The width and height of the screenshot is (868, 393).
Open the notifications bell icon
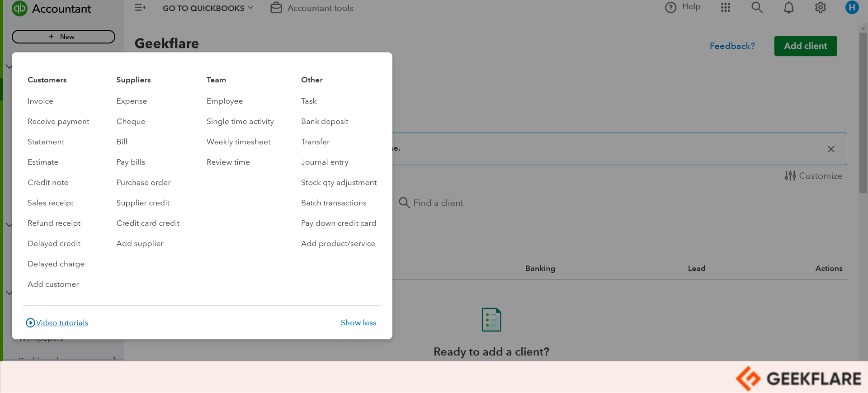[x=788, y=8]
